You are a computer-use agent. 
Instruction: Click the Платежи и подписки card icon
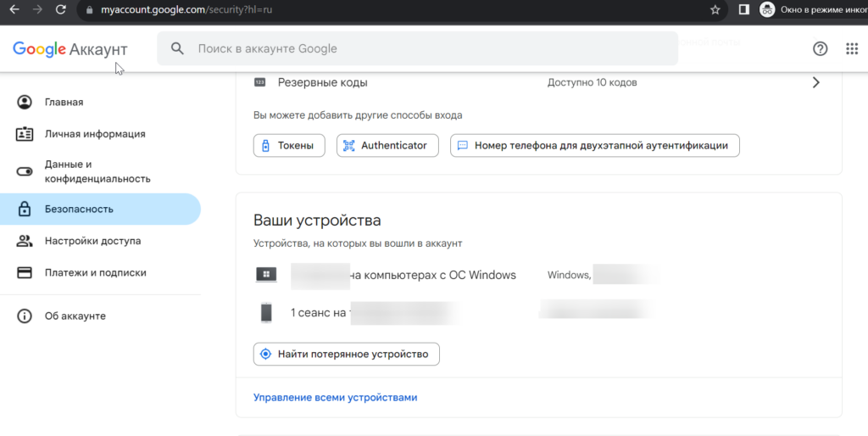(x=25, y=272)
